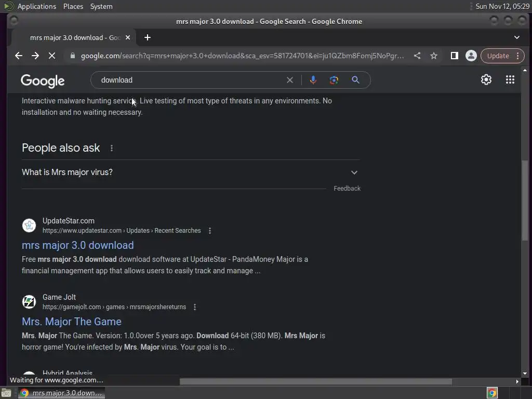The height and width of the screenshot is (399, 532).
Task: Click the Game Jolt favicon
Action: tap(29, 302)
